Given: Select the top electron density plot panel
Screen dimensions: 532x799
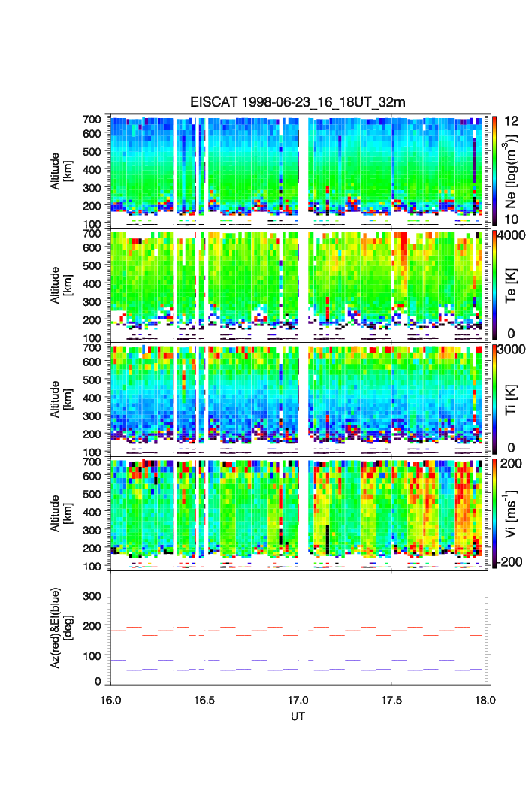Looking at the screenshot, I should [298, 171].
